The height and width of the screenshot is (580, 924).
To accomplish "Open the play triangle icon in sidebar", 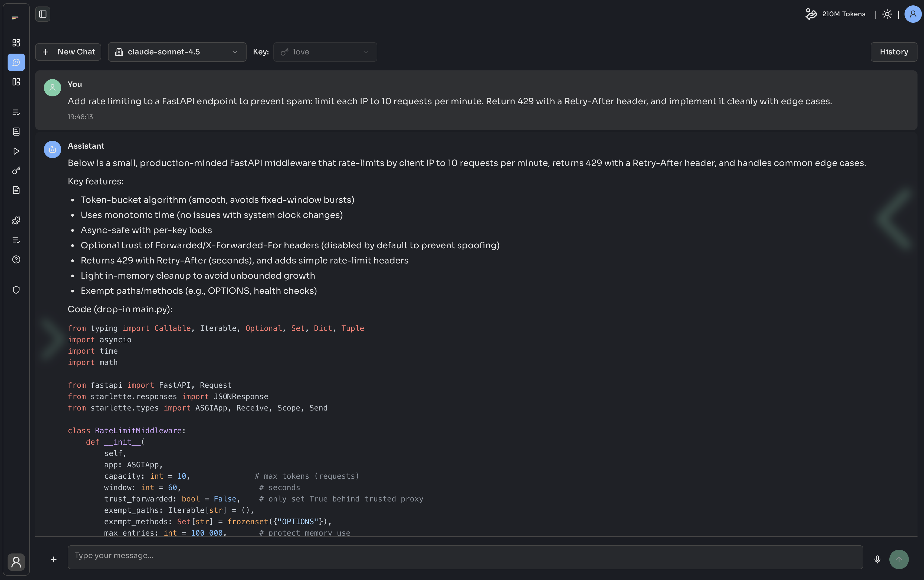I will (16, 151).
